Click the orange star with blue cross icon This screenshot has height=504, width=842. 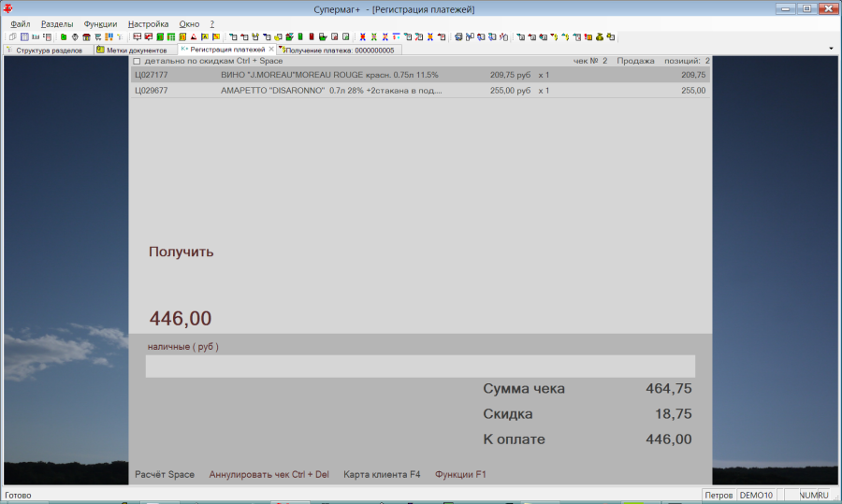tap(430, 37)
